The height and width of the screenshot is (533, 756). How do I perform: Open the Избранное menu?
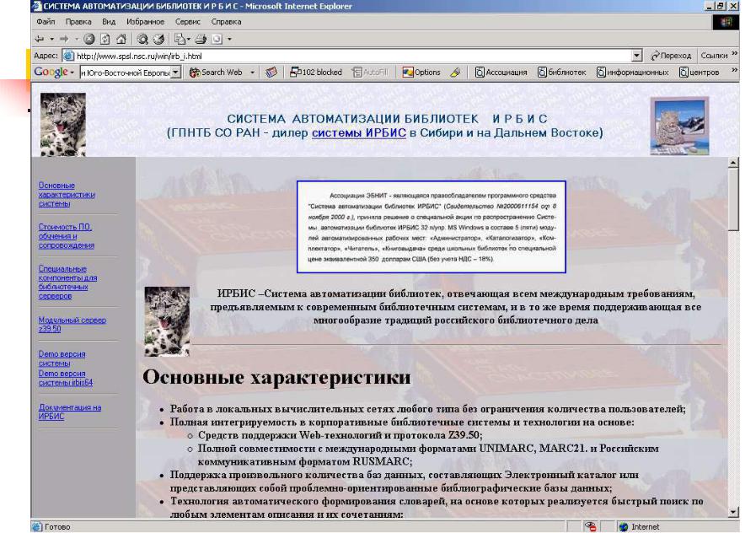pyautogui.click(x=145, y=22)
